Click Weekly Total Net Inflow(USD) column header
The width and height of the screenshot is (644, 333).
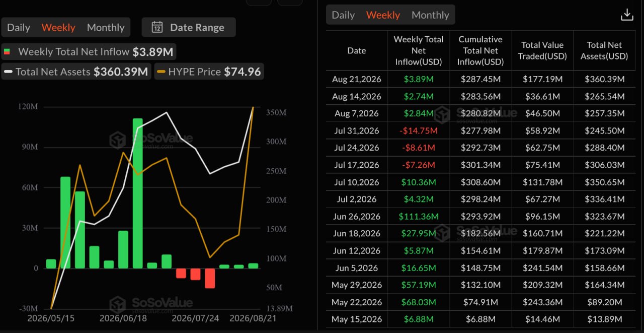click(419, 50)
